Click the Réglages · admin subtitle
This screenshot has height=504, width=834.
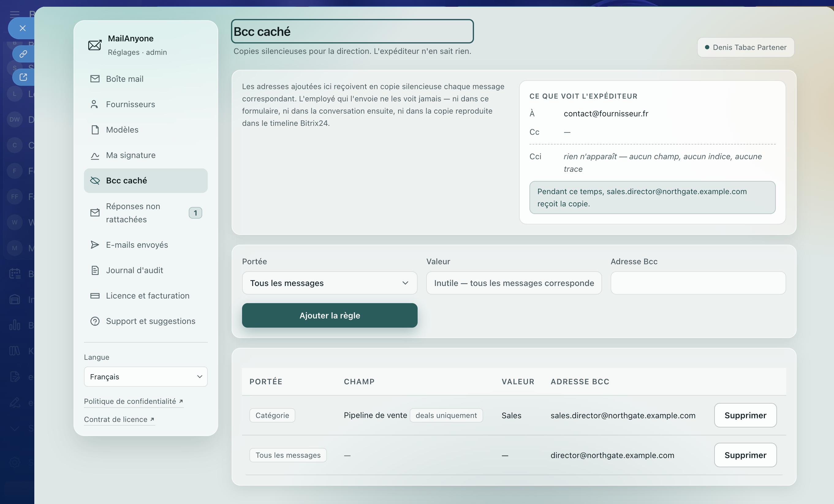pyautogui.click(x=138, y=52)
